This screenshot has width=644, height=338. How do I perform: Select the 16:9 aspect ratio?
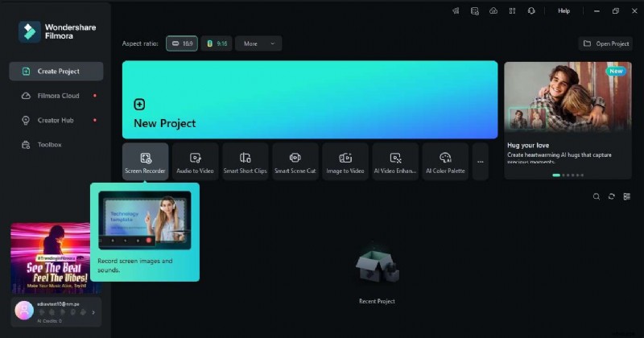point(182,43)
